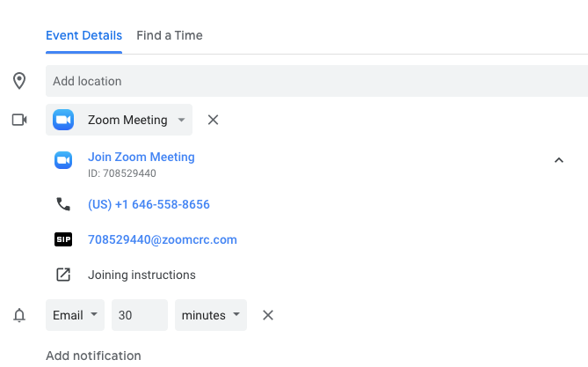Dial the (US) +1 646-558-8656 number

[149, 204]
